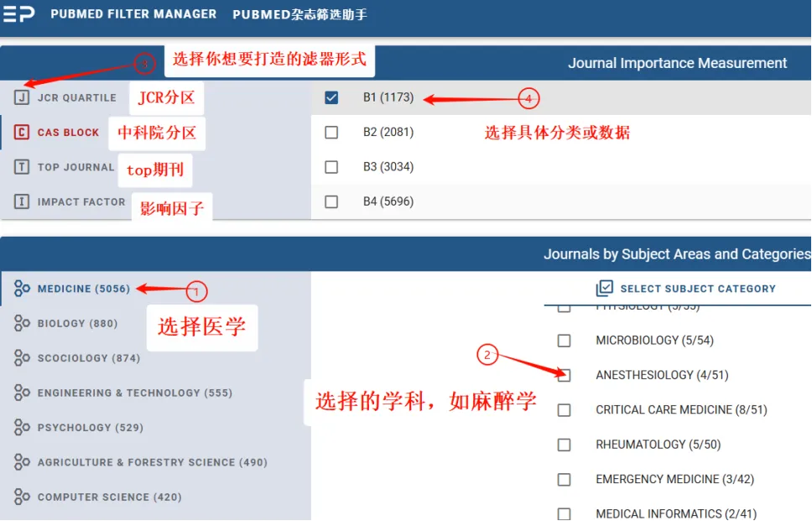Check the B3 (3034) checkbox
This screenshot has height=521, width=812.
tap(331, 167)
